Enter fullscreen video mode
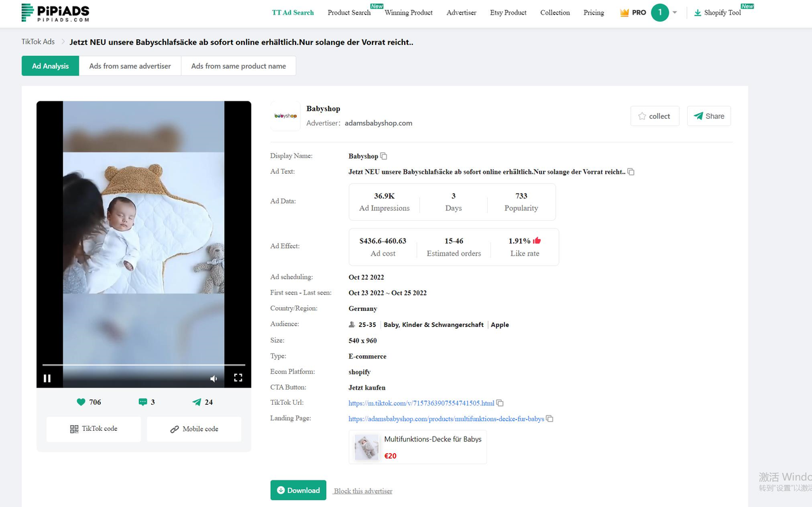The image size is (812, 507). (238, 378)
